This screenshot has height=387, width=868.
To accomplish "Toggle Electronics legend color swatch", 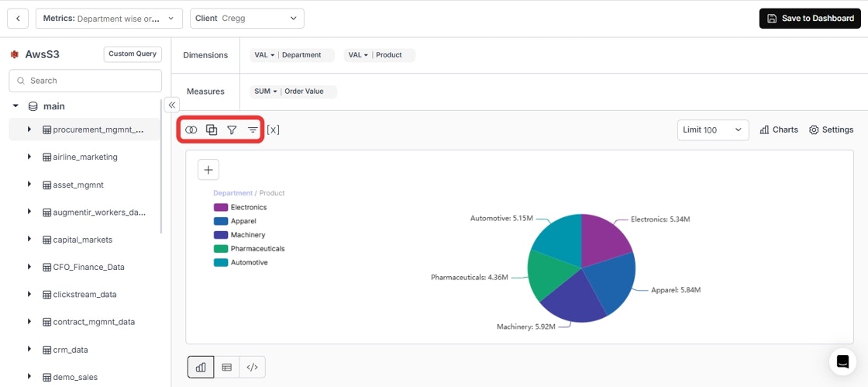I will pos(221,207).
